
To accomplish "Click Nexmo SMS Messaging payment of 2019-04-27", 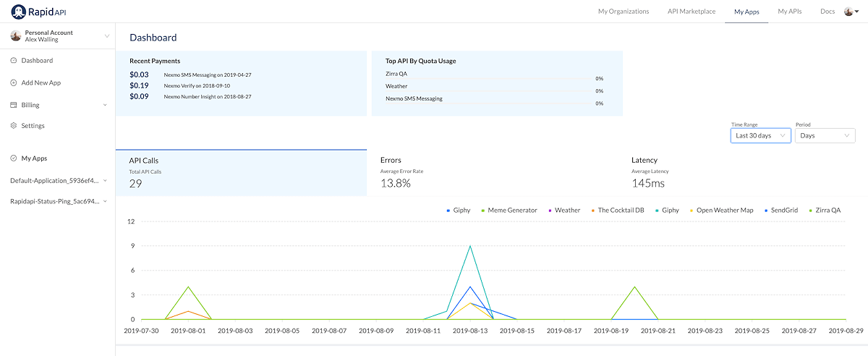I will click(208, 75).
